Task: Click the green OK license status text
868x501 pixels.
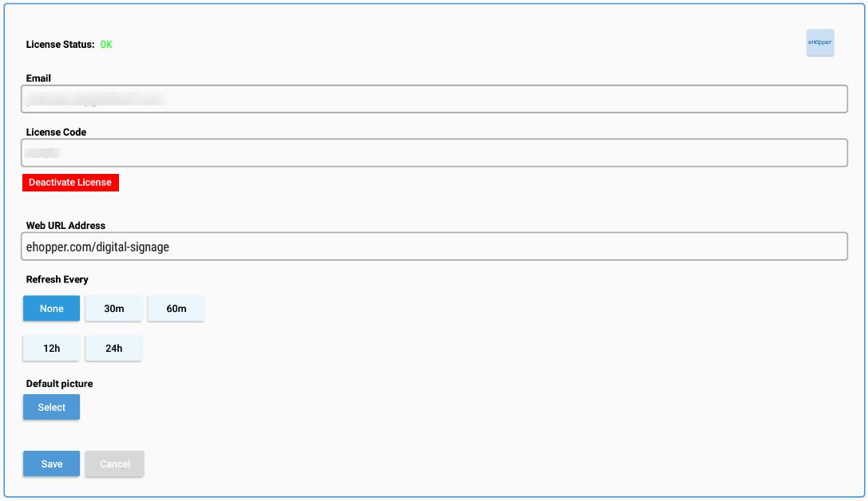Action: click(x=106, y=44)
